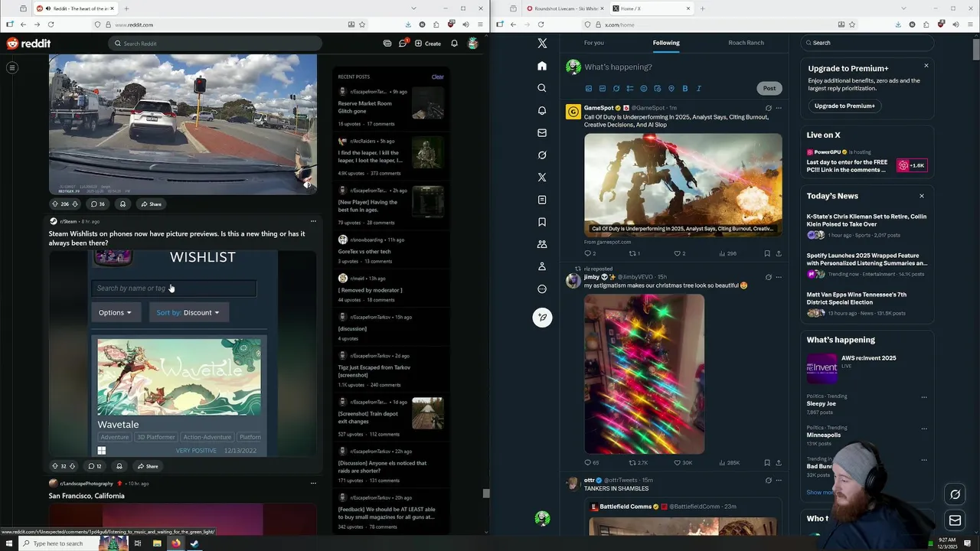Share the Steam Wishlists post

[148, 466]
